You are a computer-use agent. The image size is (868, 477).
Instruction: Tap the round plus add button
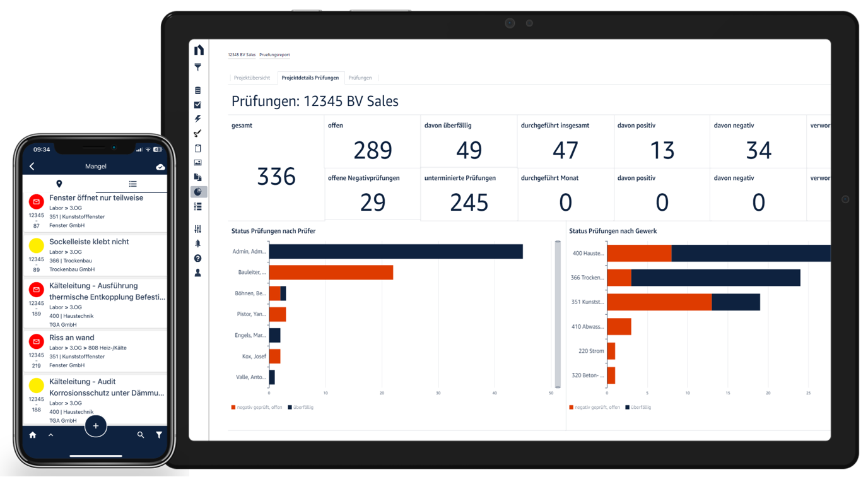pos(96,426)
